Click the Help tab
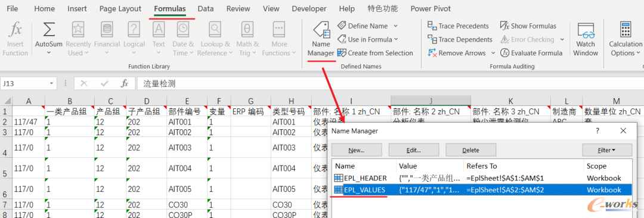Viewport: 644px width, 218px height. click(347, 8)
